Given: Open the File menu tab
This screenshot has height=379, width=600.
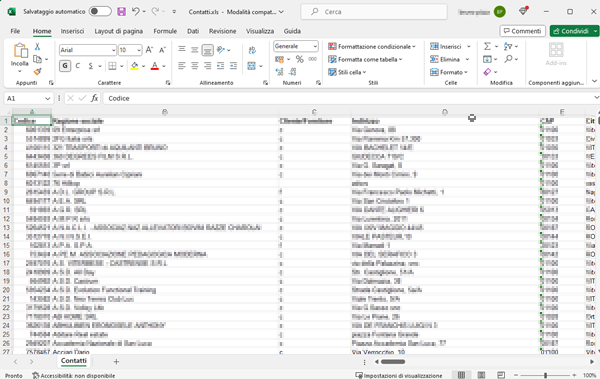Looking at the screenshot, I should (15, 31).
